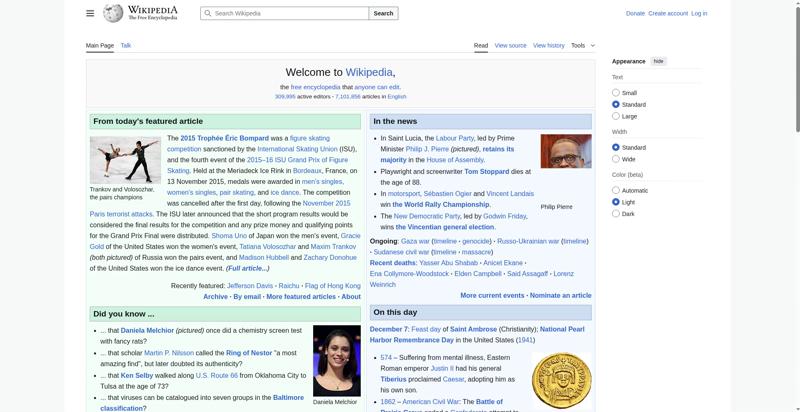
Task: Open the Daniela Melchior portrait
Action: pos(336,360)
